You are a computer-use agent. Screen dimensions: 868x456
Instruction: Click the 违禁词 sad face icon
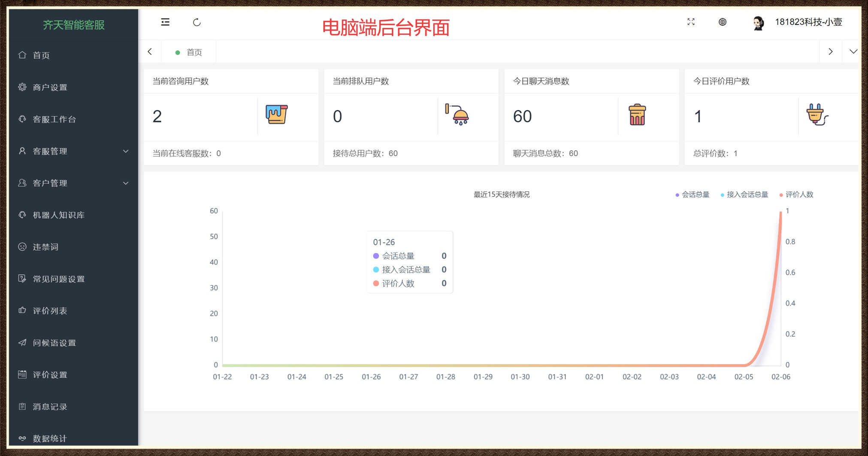point(22,247)
